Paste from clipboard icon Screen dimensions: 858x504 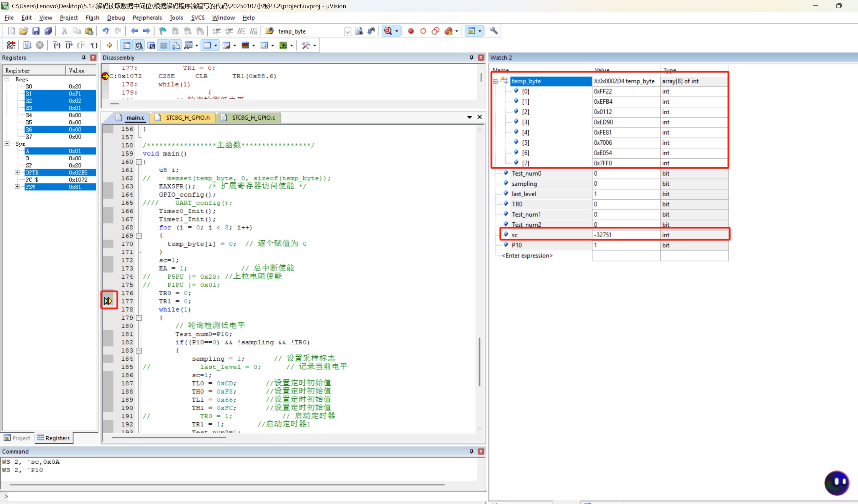89,31
